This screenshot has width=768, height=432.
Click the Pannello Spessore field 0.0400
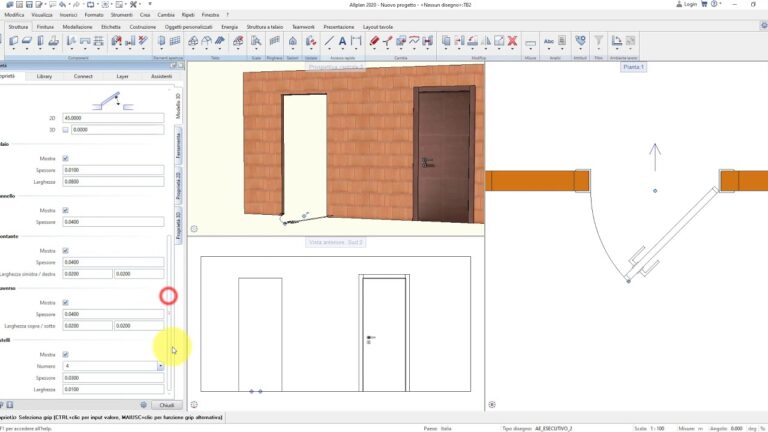click(x=113, y=222)
